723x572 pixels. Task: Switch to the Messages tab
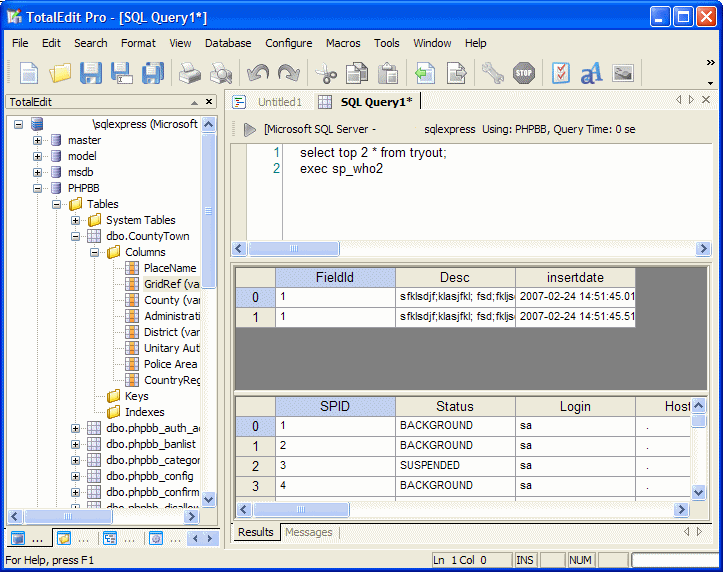(x=308, y=532)
